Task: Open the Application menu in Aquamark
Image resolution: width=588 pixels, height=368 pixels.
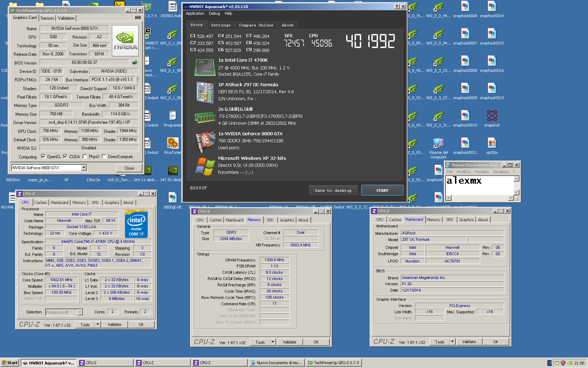Action: coord(195,13)
